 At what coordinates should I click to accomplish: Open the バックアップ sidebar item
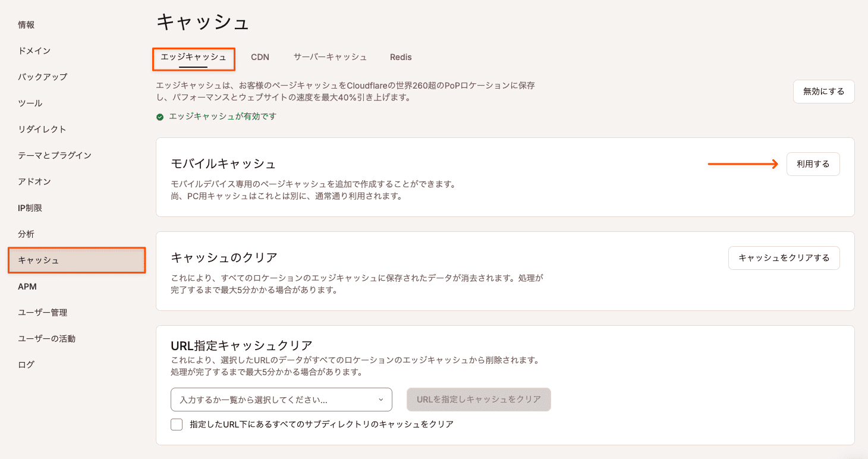pos(42,77)
